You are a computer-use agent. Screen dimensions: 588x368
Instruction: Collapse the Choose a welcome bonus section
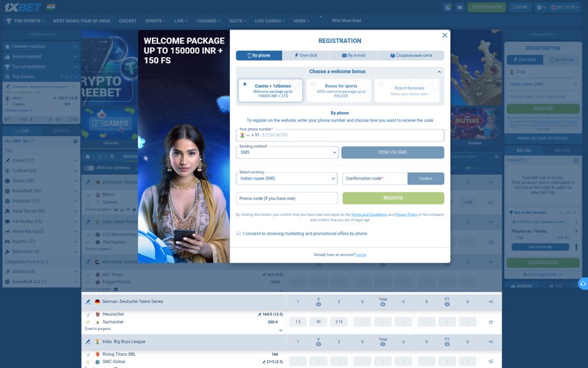click(x=439, y=71)
